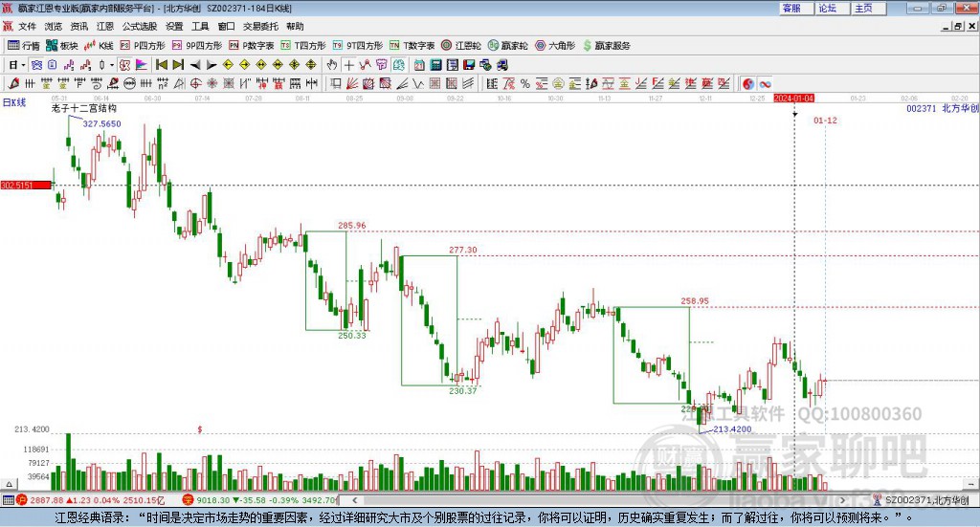
Task: Click the last yellow diamond arrow icon
Action: (311, 65)
